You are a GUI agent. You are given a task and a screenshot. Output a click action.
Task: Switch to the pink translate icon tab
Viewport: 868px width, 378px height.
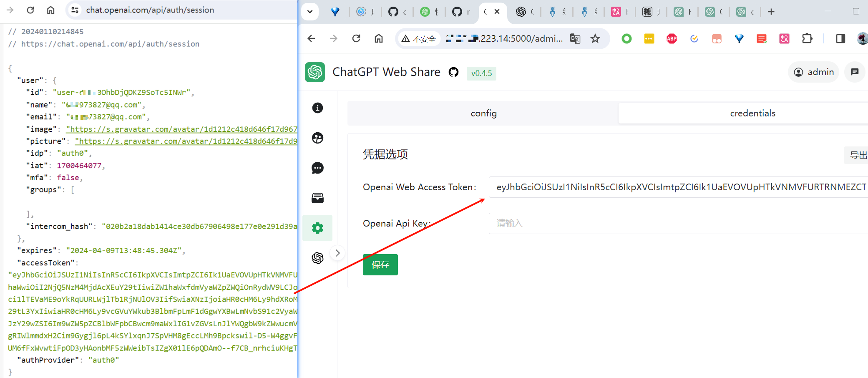coord(616,12)
